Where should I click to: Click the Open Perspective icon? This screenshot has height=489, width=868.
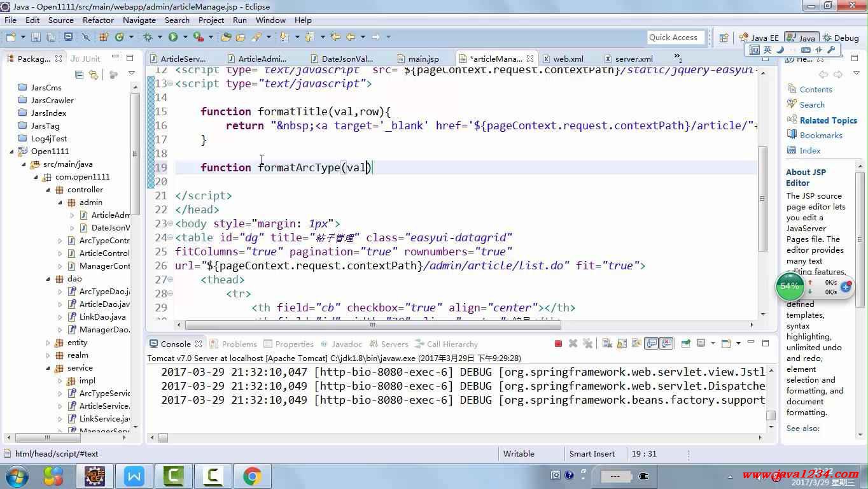[x=724, y=38]
